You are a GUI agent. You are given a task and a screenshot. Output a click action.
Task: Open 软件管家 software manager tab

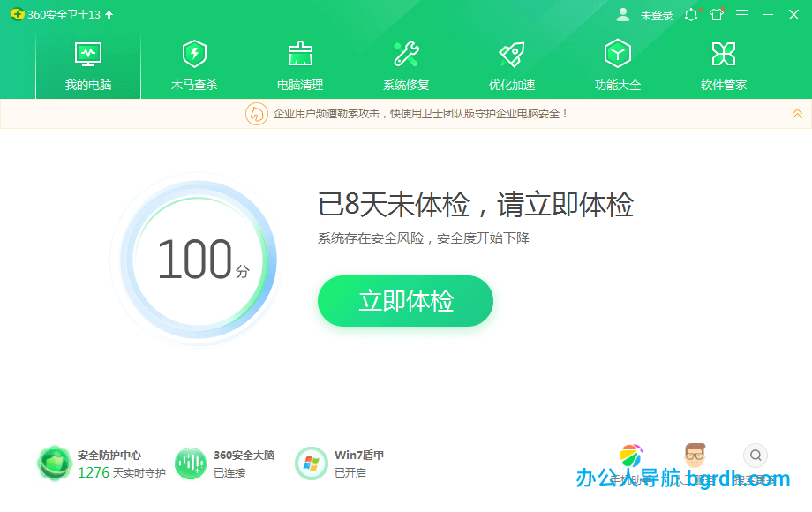point(724,65)
